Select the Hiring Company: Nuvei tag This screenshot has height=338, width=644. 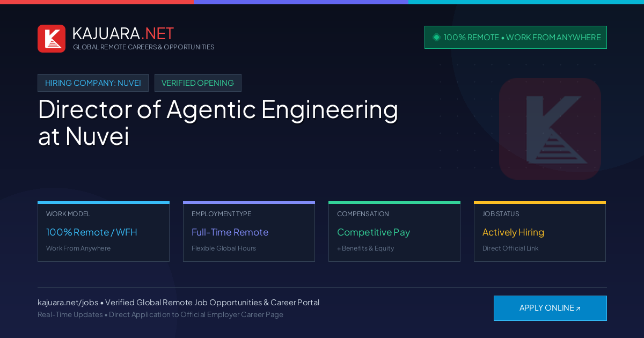pyautogui.click(x=93, y=83)
